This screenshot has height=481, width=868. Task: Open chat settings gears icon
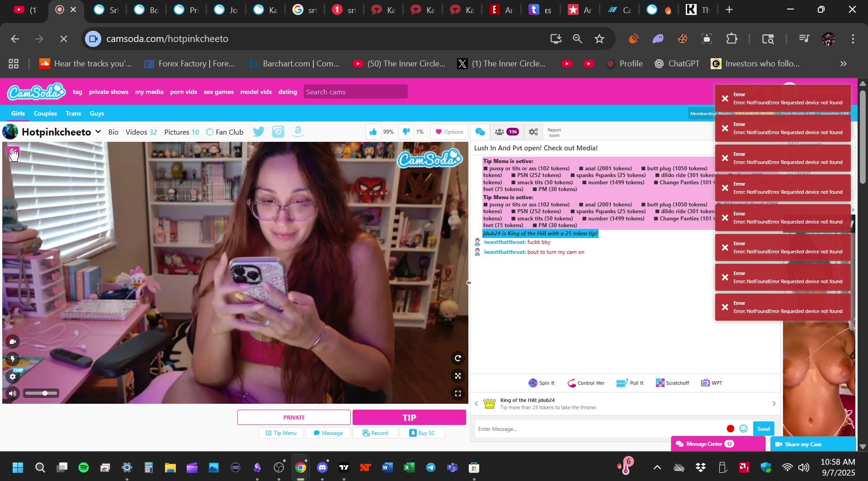(533, 132)
